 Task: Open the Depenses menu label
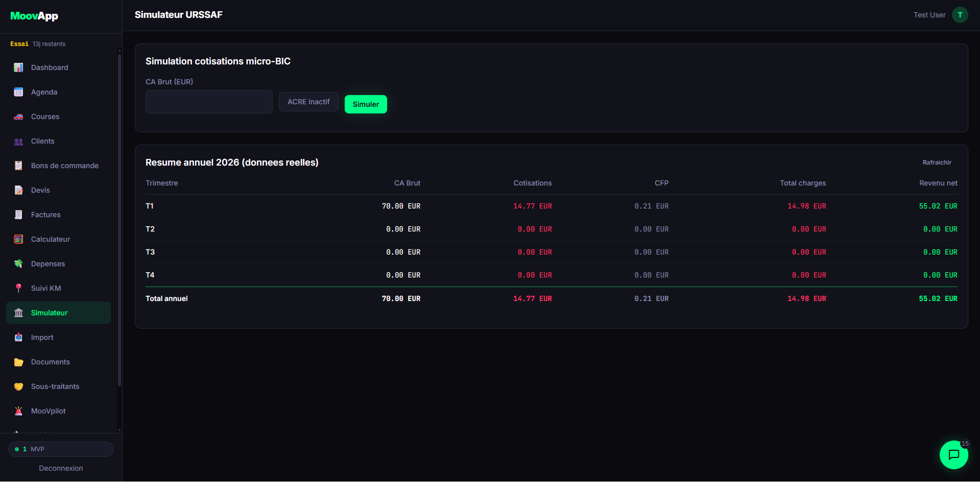[48, 264]
